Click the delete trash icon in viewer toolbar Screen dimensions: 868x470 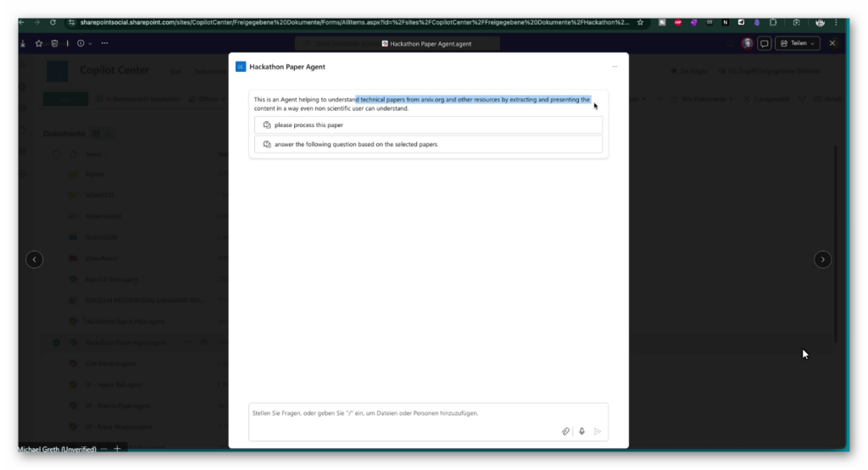coord(54,43)
